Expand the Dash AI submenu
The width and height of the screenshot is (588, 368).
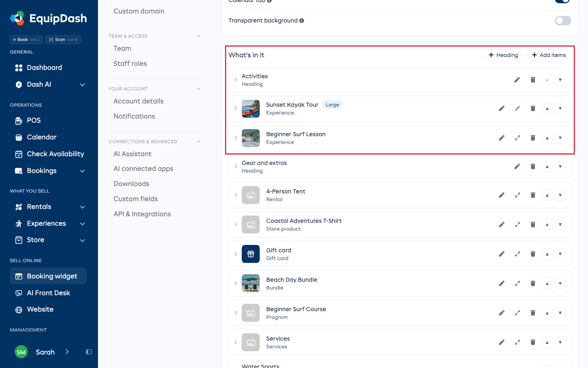click(82, 85)
